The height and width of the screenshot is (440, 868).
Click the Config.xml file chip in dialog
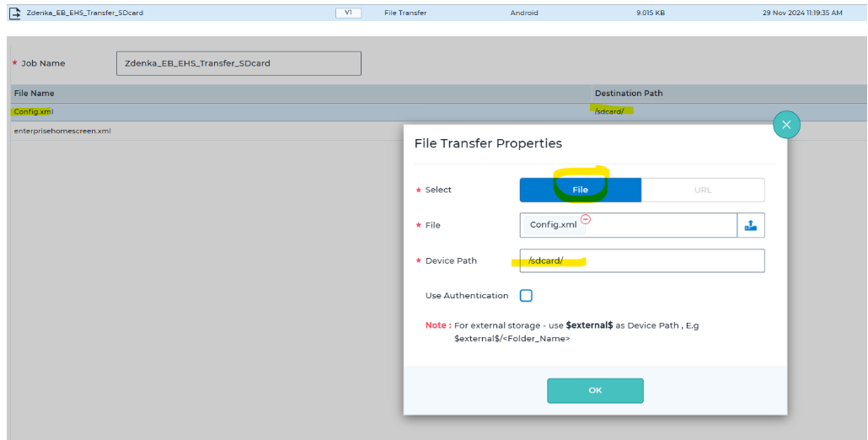point(554,225)
